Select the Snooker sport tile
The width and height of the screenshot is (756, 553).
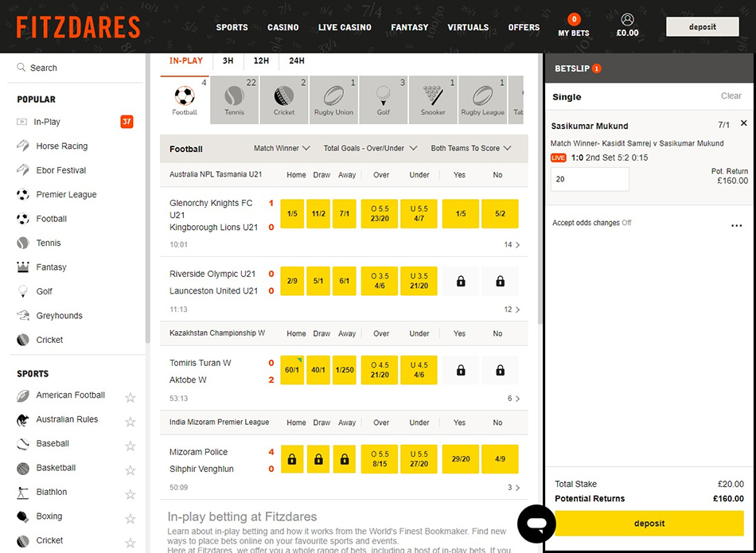(433, 99)
